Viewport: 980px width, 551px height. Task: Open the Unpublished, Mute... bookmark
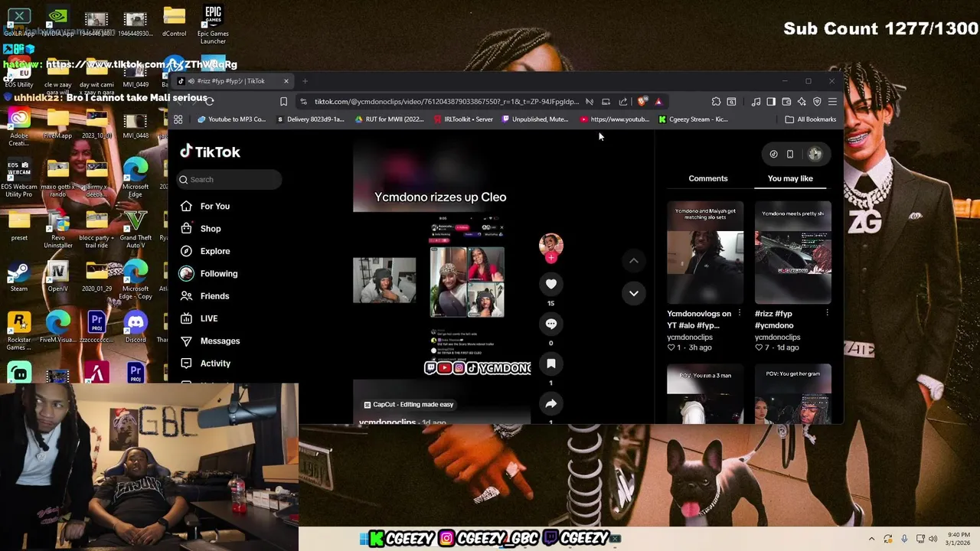pos(535,119)
